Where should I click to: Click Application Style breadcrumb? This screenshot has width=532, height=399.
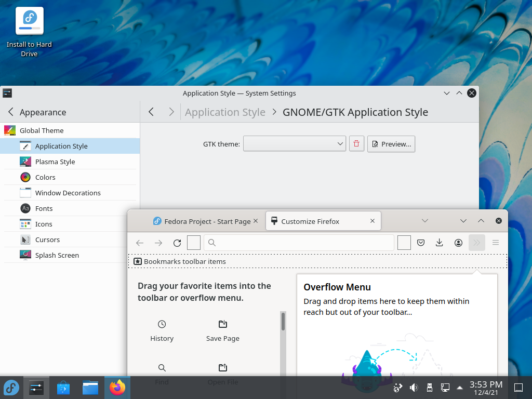click(225, 112)
